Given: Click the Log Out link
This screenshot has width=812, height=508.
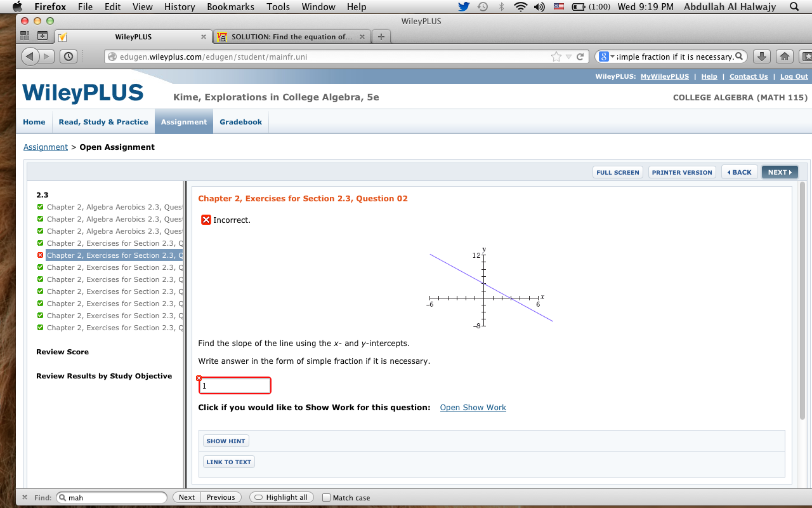Looking at the screenshot, I should [x=794, y=76].
